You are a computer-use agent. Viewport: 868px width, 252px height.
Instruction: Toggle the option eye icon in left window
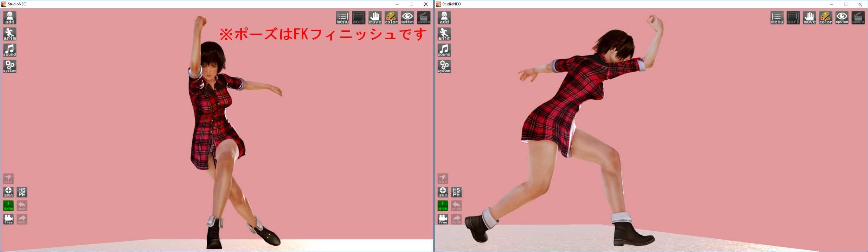tap(408, 18)
